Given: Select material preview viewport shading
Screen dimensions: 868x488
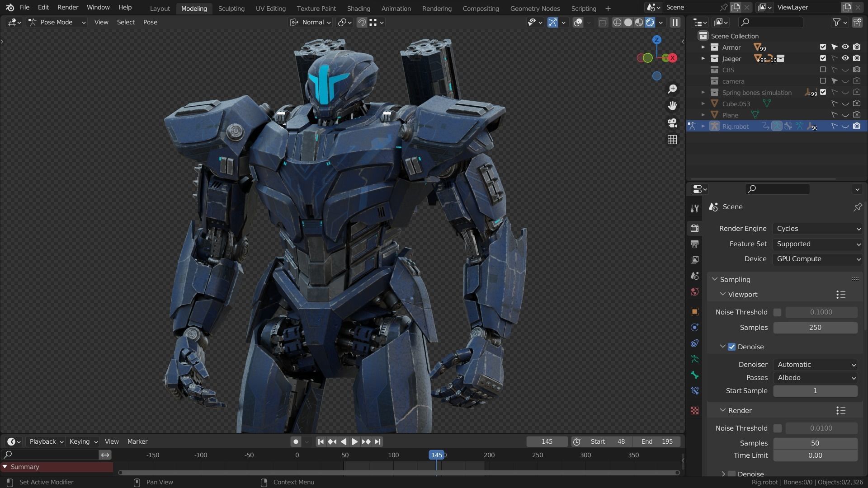Looking at the screenshot, I should click(x=639, y=22).
